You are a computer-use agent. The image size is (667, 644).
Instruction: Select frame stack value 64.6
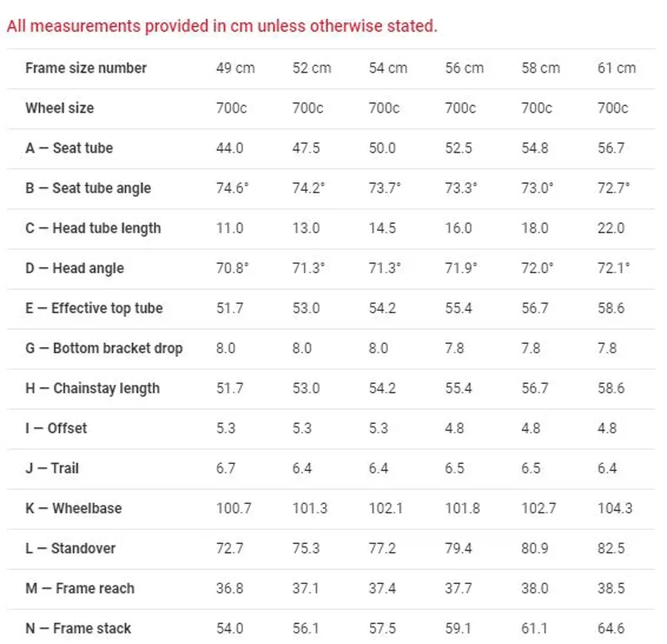(610, 628)
